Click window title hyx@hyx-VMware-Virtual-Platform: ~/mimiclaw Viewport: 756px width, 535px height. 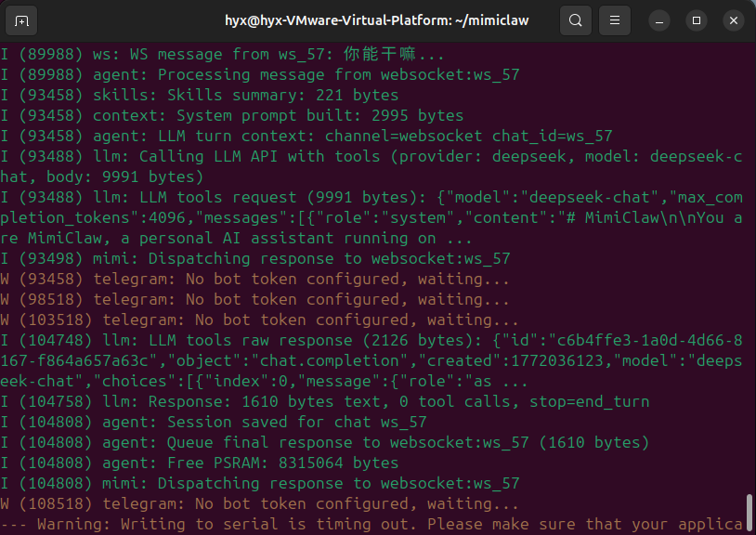pos(377,20)
